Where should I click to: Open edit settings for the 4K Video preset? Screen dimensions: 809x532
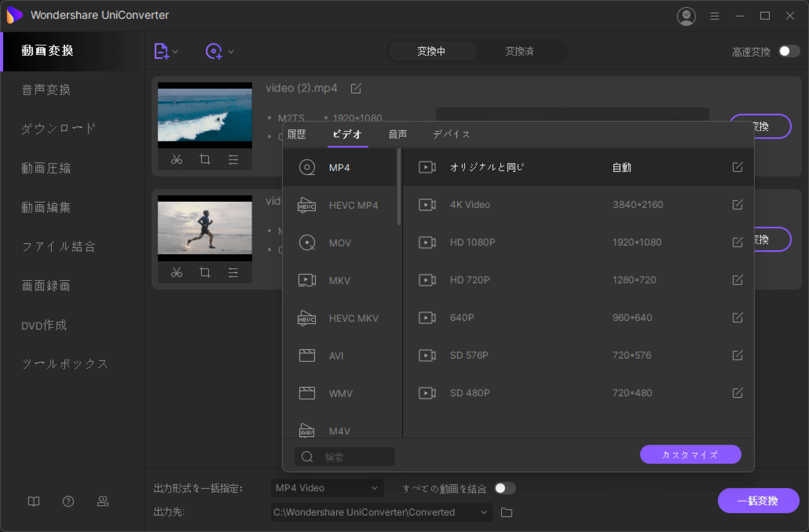click(738, 204)
